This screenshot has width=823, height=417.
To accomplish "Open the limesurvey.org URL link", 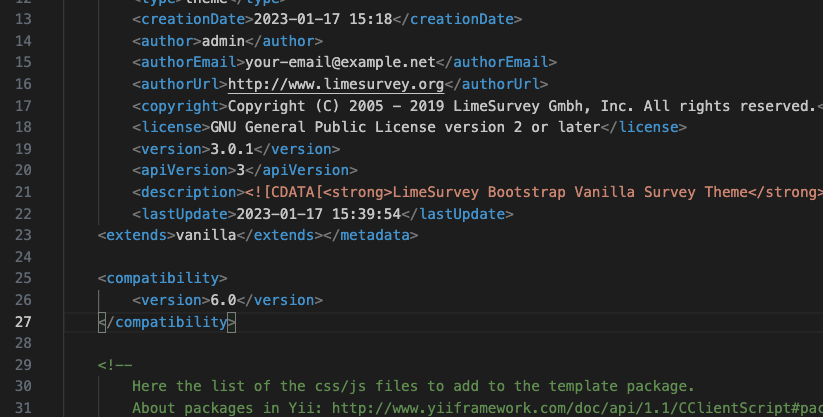I will (336, 84).
